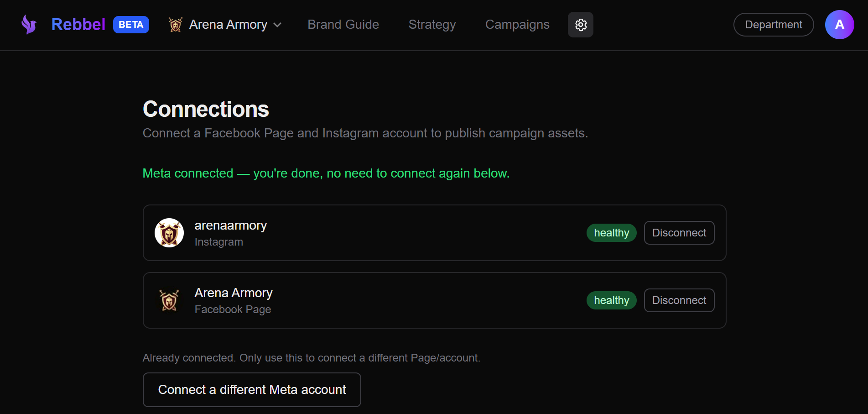Select the "arenaarmory" account name
The height and width of the screenshot is (414, 868).
coord(231,225)
